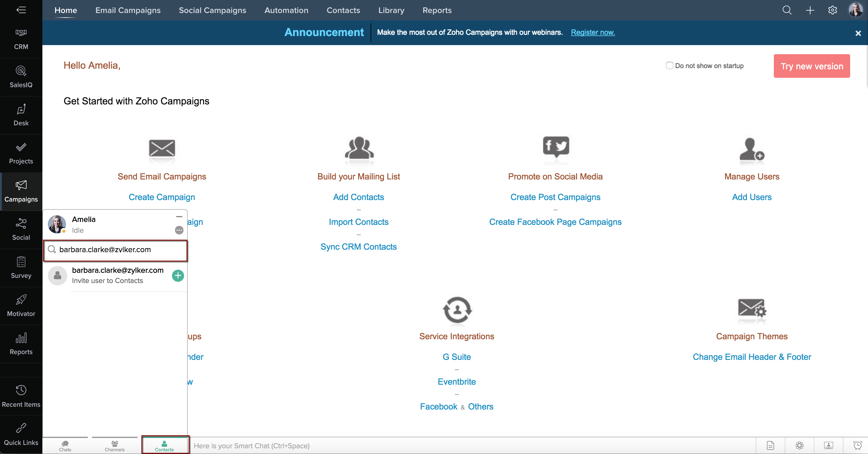Open the CRM app icon
This screenshot has height=454, width=868.
21,39
